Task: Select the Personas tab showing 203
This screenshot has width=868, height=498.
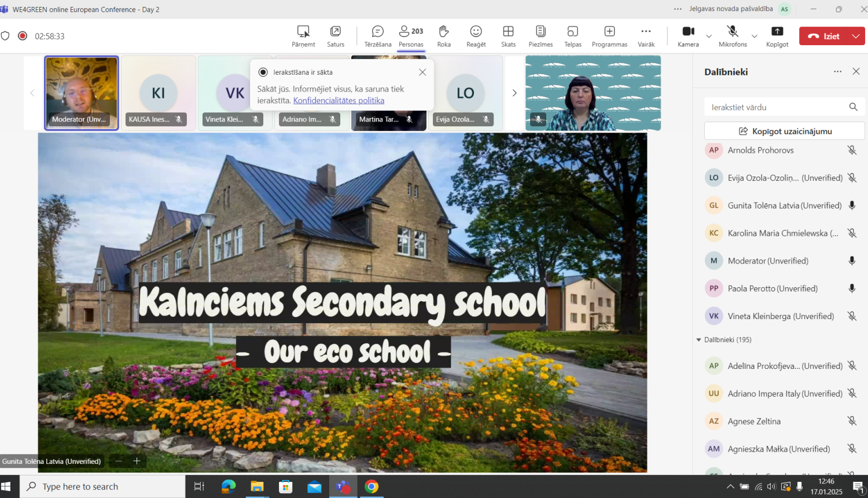Action: click(411, 36)
